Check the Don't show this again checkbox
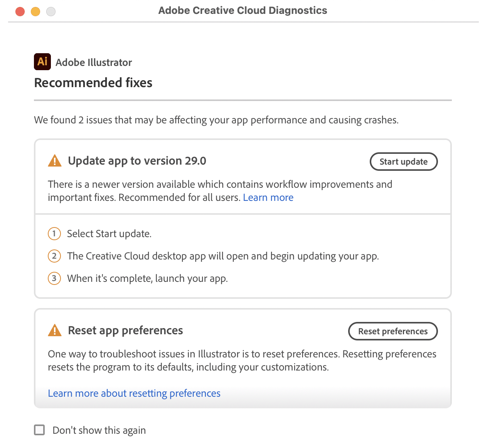485x448 pixels. 39,430
